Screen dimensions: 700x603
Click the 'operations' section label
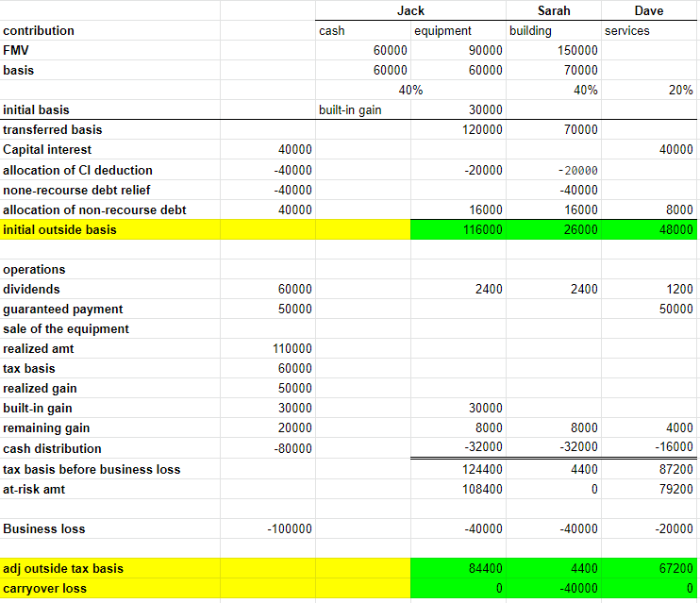[34, 269]
